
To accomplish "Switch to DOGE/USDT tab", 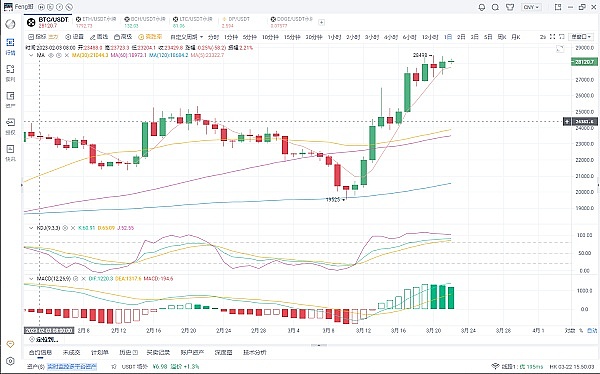I will pyautogui.click(x=291, y=22).
